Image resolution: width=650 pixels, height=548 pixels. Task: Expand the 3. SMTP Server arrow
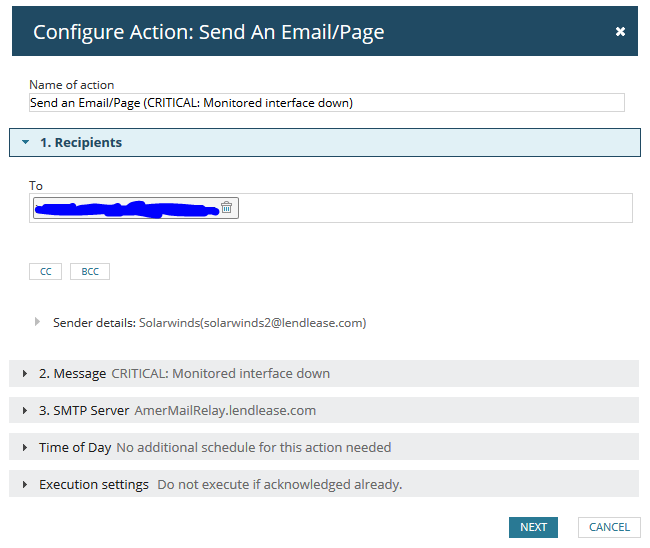[x=25, y=410]
